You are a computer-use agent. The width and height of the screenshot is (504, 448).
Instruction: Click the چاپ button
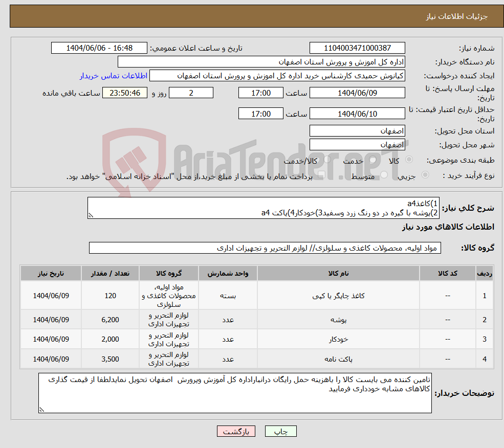tap(280, 431)
